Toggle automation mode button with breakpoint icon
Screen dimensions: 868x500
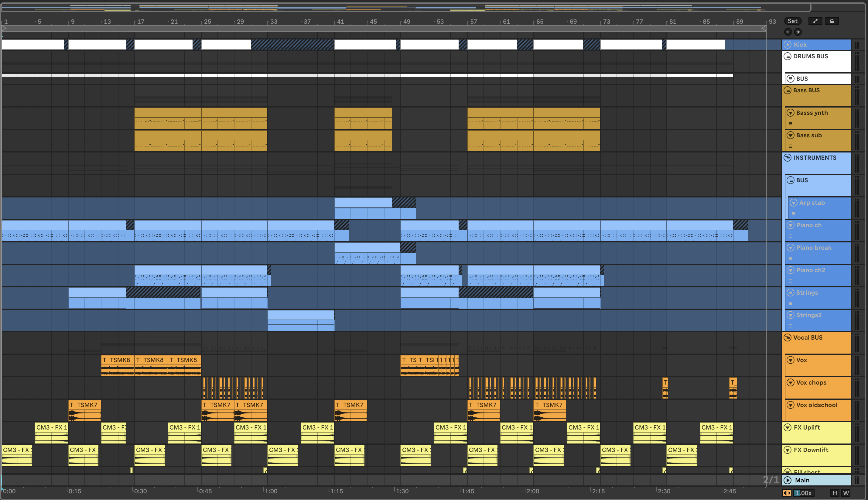pyautogui.click(x=815, y=21)
